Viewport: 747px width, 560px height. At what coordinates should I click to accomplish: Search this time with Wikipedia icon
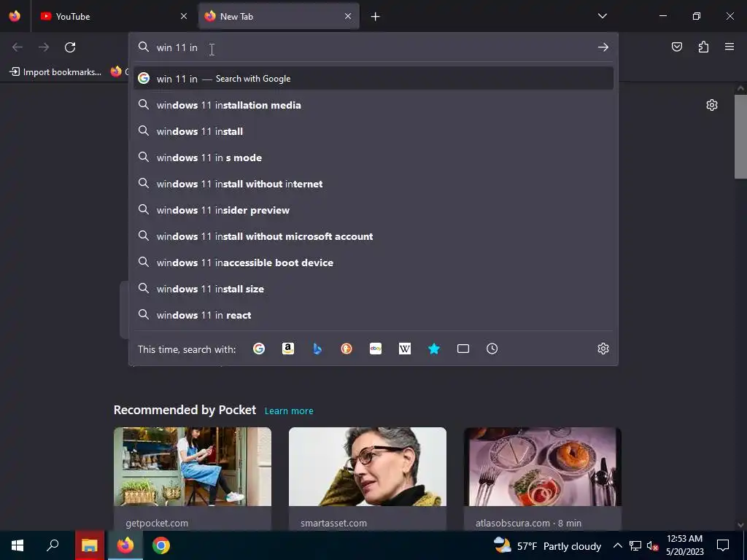pos(404,349)
